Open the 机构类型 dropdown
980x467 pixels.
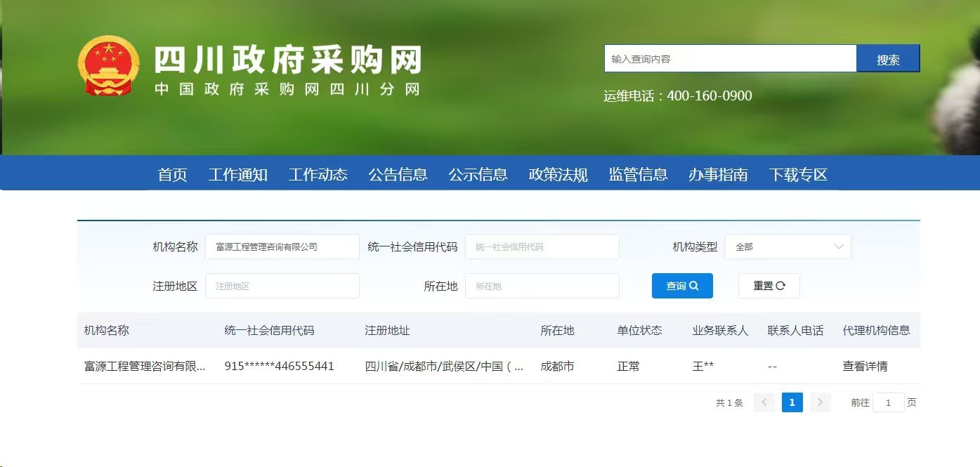[x=788, y=246]
